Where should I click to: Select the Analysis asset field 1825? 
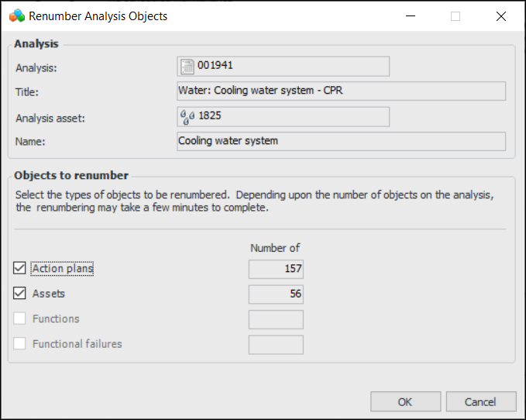tap(291, 116)
